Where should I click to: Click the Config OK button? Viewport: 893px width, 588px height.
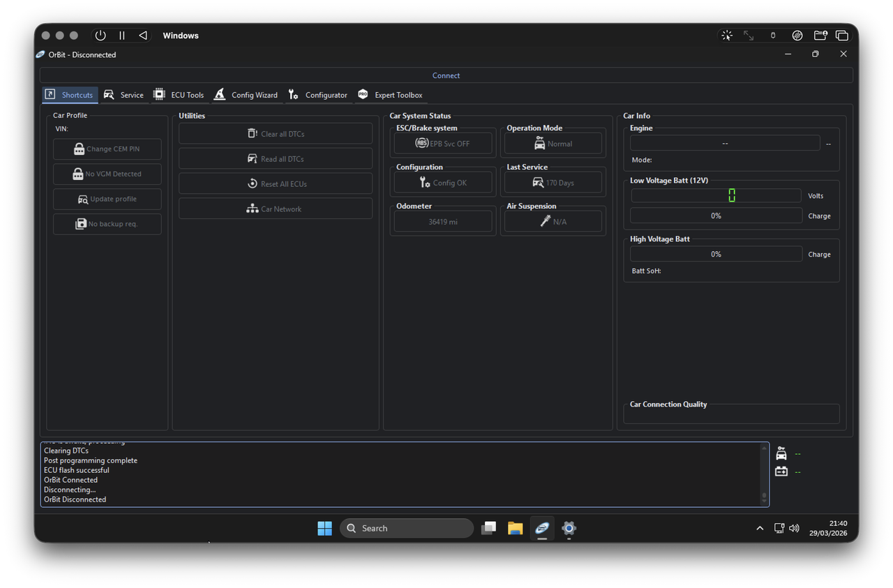443,183
